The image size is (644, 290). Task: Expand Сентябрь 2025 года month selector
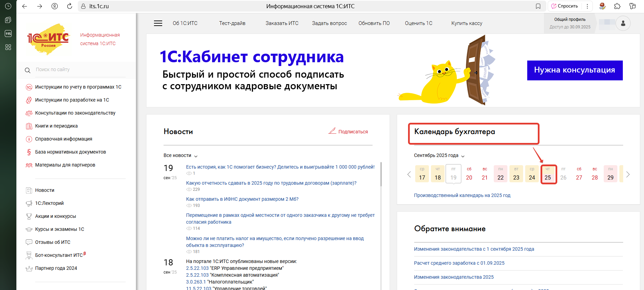(439, 156)
